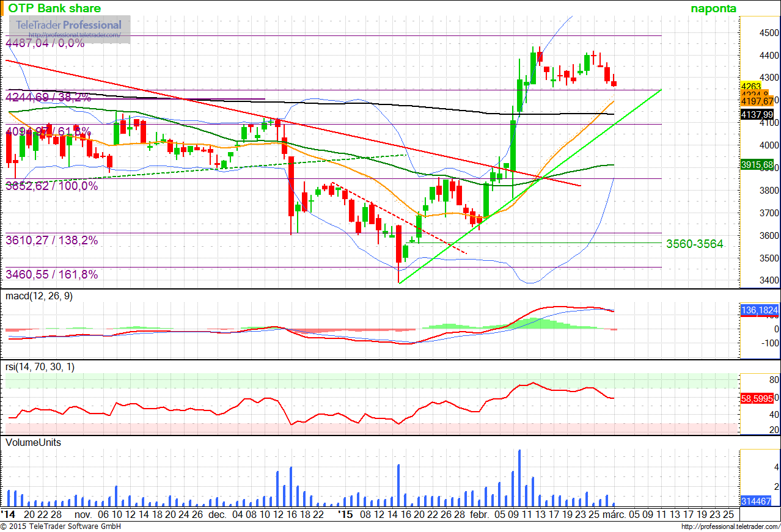
Task: Select the "3460,55 / 161,8%" Fibonacci label
Action: 52,275
